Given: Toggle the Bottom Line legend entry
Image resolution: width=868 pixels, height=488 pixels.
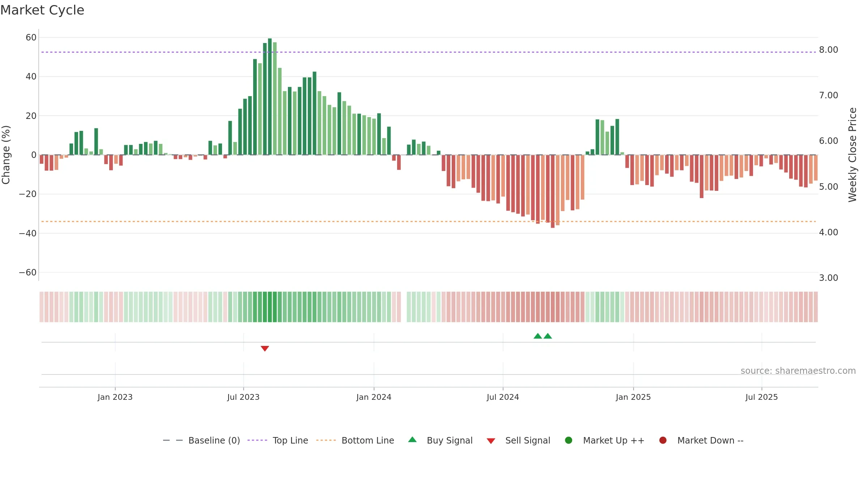Looking at the screenshot, I should (355, 440).
